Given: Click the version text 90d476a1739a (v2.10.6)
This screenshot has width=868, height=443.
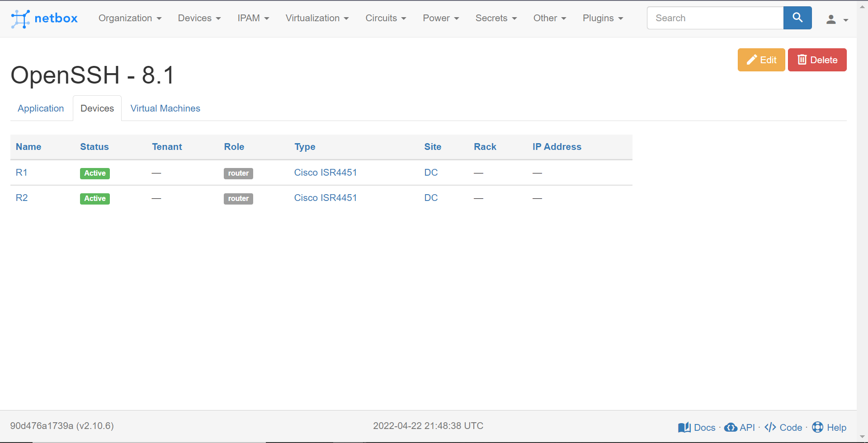Looking at the screenshot, I should tap(62, 426).
